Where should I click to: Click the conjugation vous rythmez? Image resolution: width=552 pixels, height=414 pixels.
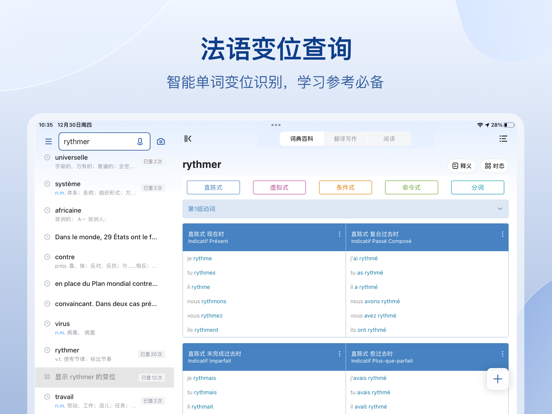pos(205,316)
